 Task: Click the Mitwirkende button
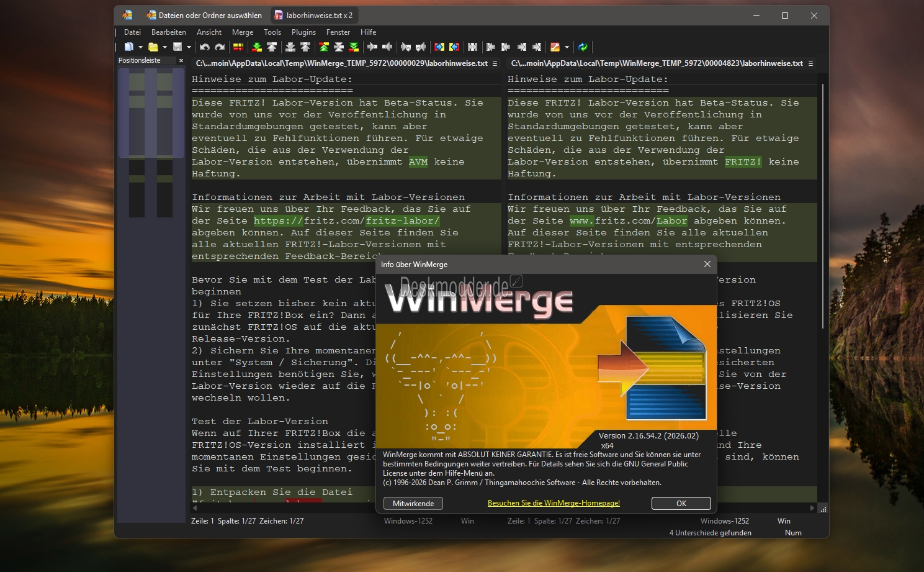pyautogui.click(x=413, y=504)
